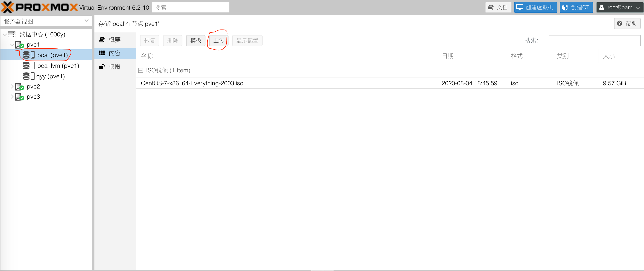Select the pve3 node label
644x271 pixels.
[33, 97]
